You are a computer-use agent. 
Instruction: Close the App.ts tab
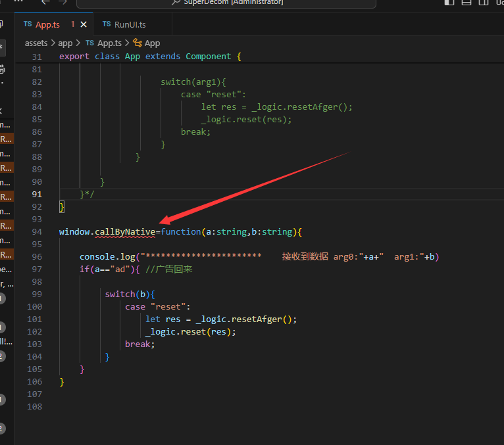tap(84, 24)
